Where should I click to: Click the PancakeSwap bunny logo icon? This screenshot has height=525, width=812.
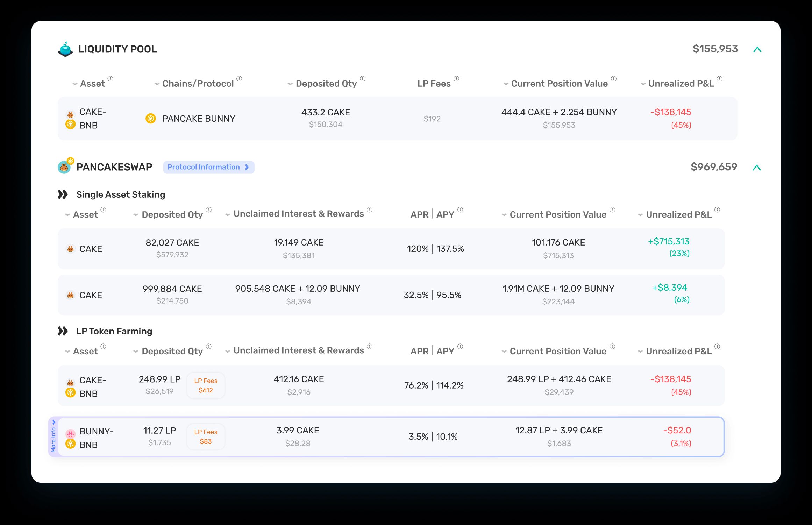click(64, 167)
